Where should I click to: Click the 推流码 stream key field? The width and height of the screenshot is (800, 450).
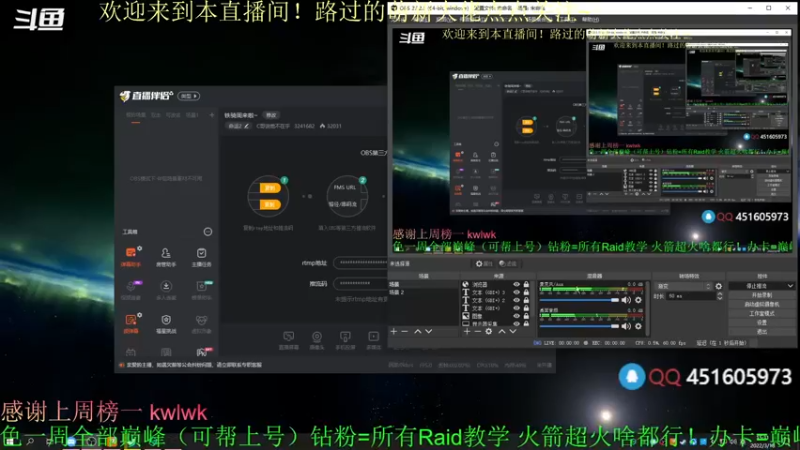(360, 283)
